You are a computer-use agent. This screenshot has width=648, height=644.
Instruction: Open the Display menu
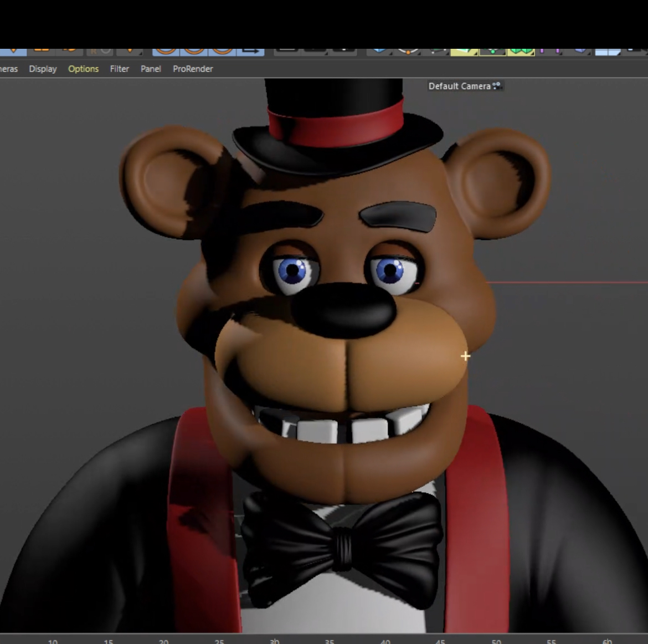pos(43,69)
